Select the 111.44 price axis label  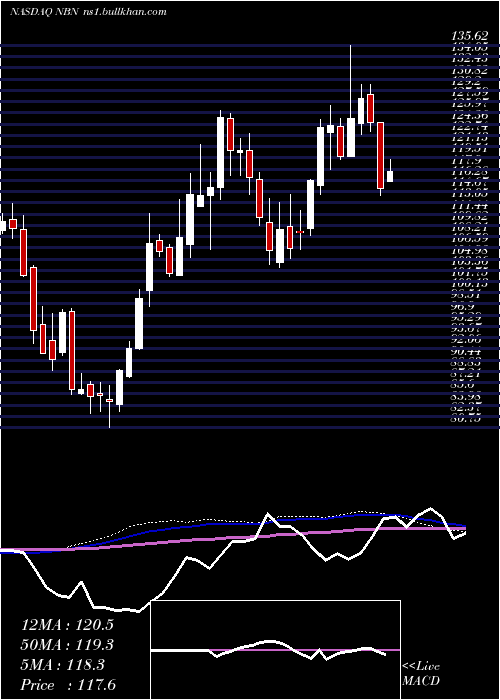[468, 206]
